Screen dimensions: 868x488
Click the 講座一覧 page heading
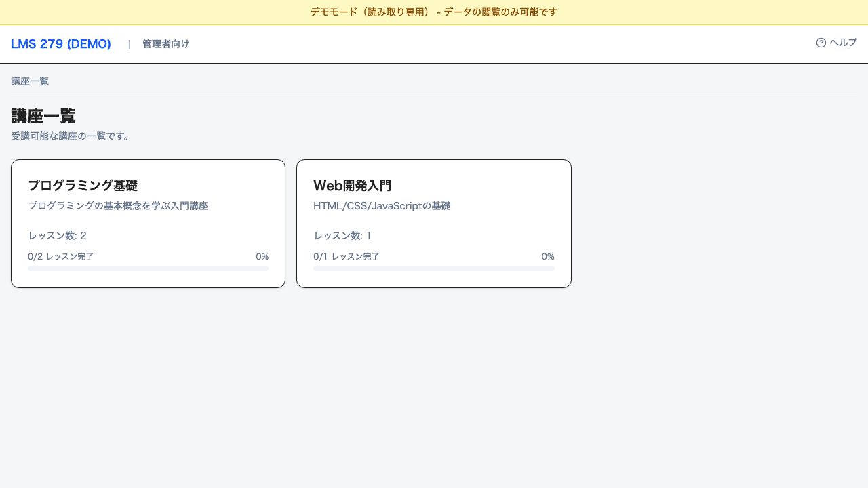43,115
